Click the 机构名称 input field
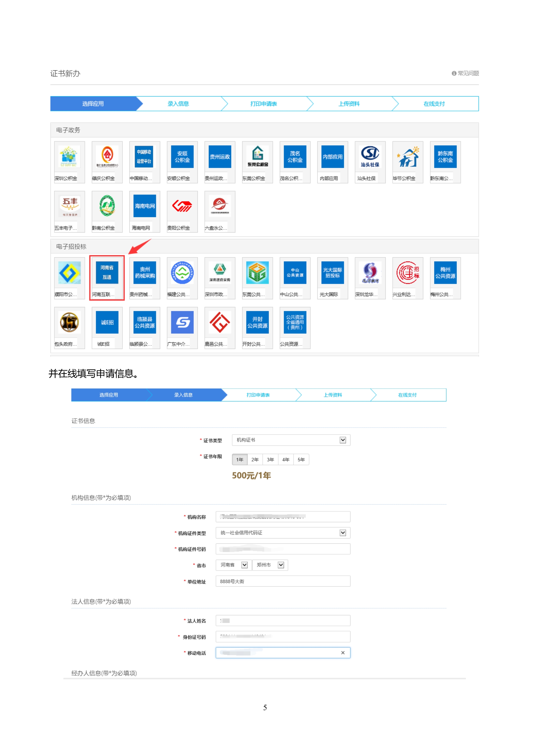Screen dimensions: 535x756 283,517
